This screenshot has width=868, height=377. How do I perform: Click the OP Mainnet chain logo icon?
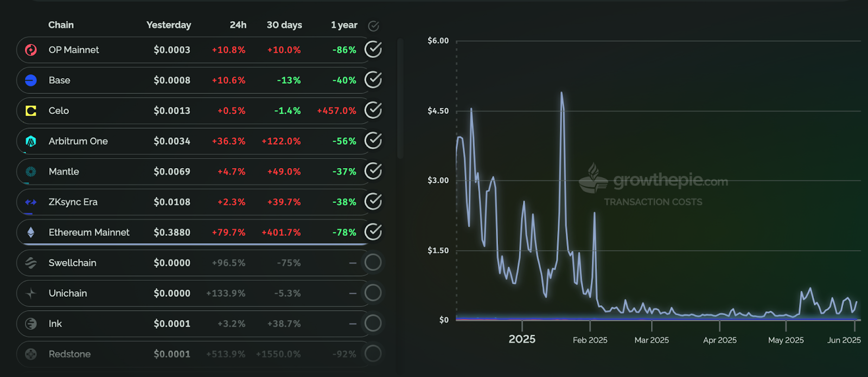pos(31,50)
